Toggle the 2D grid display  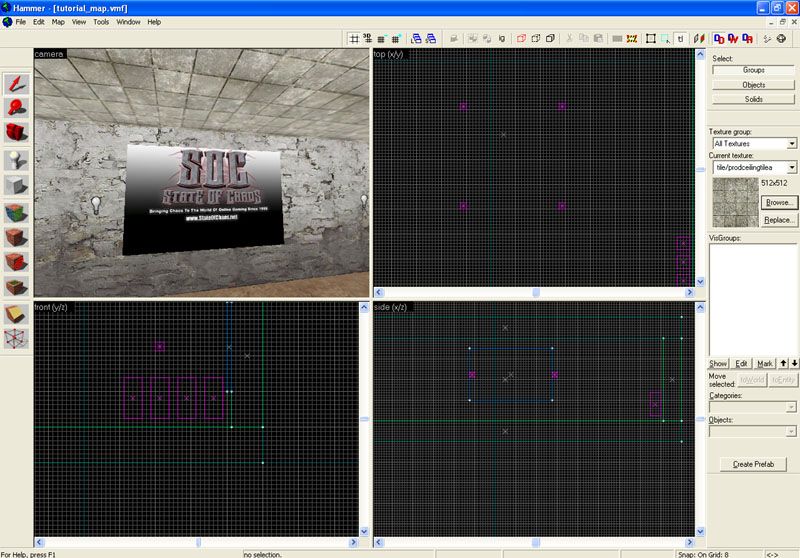point(354,38)
